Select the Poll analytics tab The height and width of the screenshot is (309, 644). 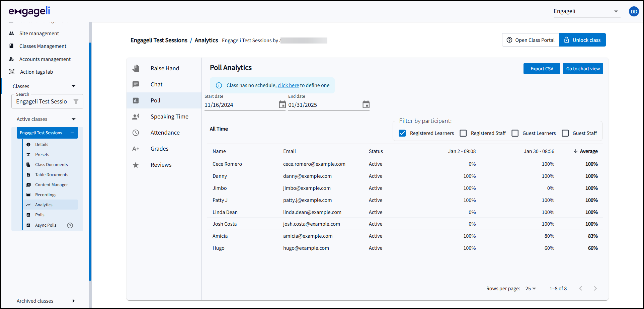pyautogui.click(x=164, y=100)
